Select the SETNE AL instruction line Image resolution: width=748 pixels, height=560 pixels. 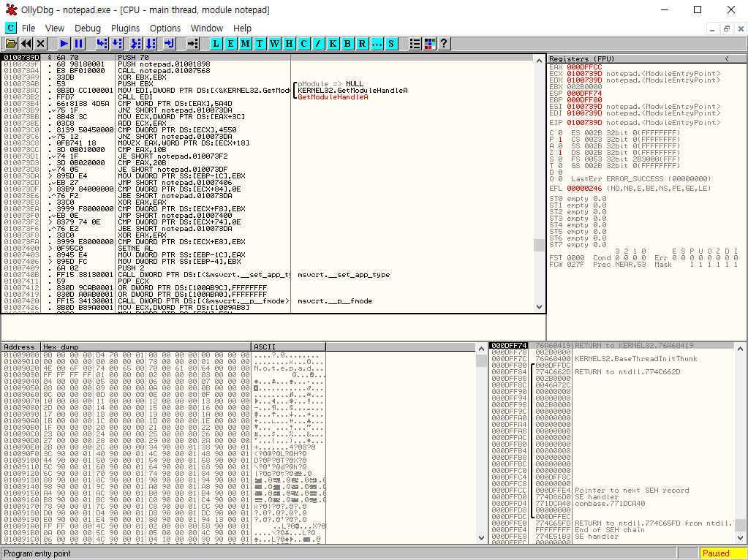point(267,249)
